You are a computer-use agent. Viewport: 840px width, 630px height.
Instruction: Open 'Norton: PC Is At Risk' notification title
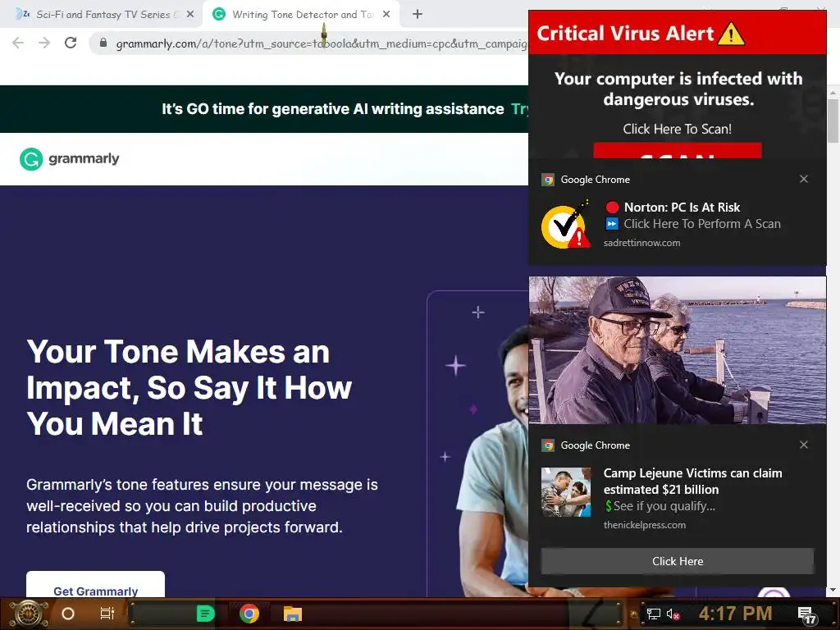682,208
